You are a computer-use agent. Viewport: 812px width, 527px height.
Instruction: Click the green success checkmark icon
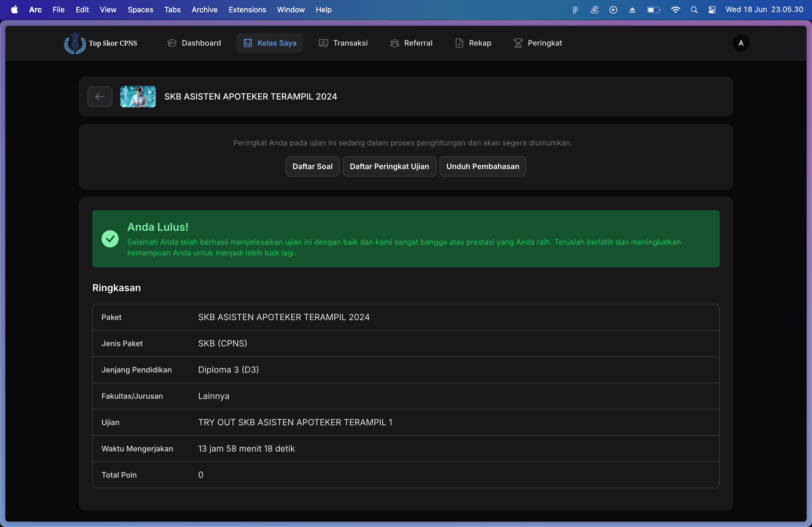tap(110, 239)
